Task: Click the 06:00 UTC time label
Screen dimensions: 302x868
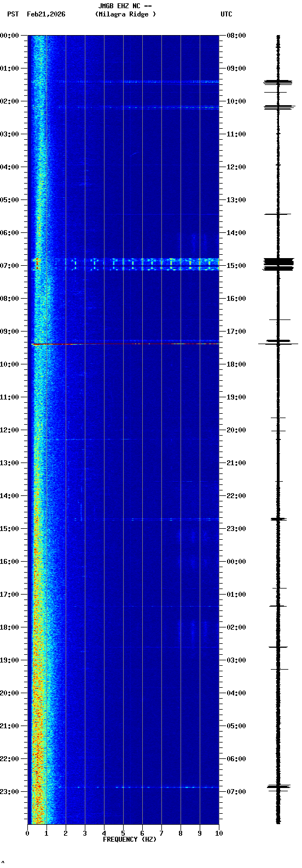Action: pyautogui.click(x=236, y=759)
